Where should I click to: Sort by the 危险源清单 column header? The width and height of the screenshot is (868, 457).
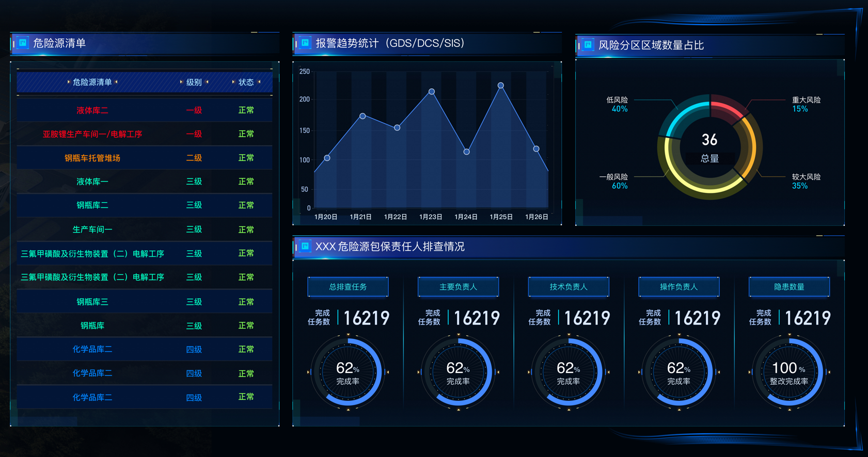point(92,82)
